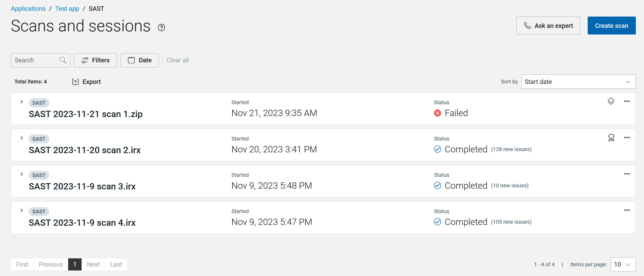
Task: Click the help icon beside Scans and sessions
Action: (161, 27)
